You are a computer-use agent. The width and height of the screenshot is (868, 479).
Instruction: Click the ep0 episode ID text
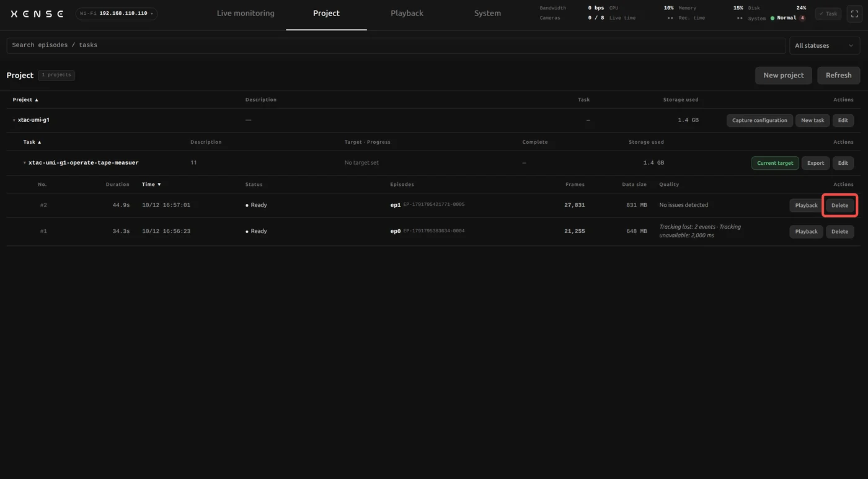tap(434, 231)
